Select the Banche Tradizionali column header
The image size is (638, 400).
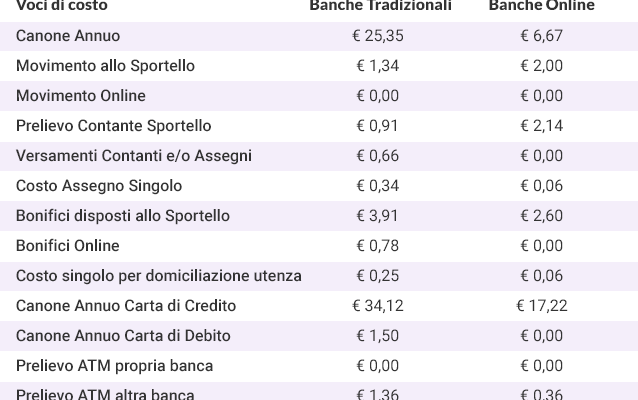coord(380,5)
